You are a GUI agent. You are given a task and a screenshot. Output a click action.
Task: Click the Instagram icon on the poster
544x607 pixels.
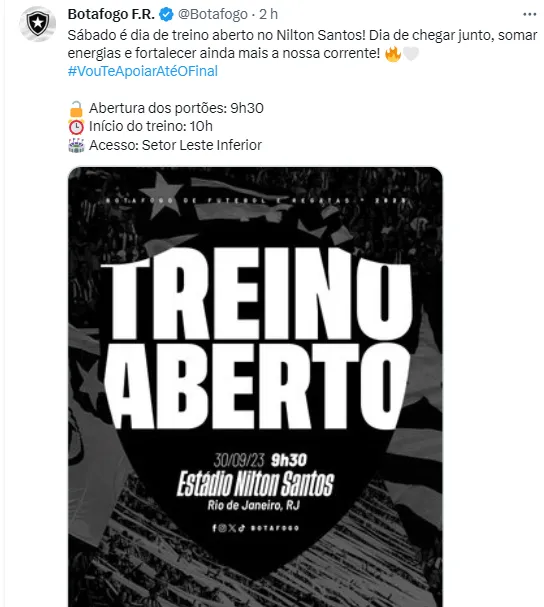pos(222,528)
